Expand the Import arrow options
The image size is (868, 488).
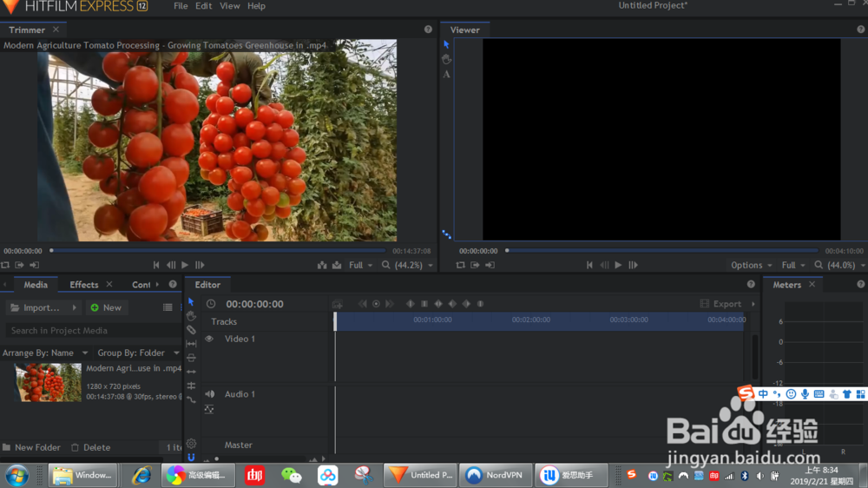tap(74, 307)
